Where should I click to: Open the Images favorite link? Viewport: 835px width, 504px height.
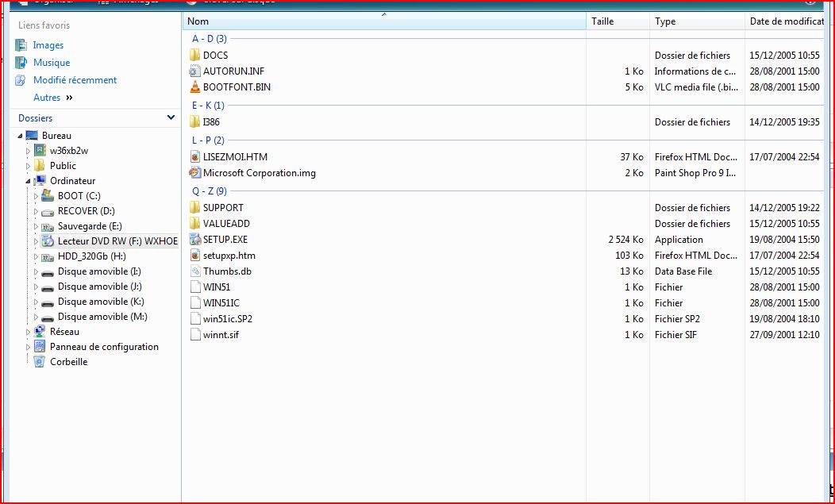(x=48, y=45)
